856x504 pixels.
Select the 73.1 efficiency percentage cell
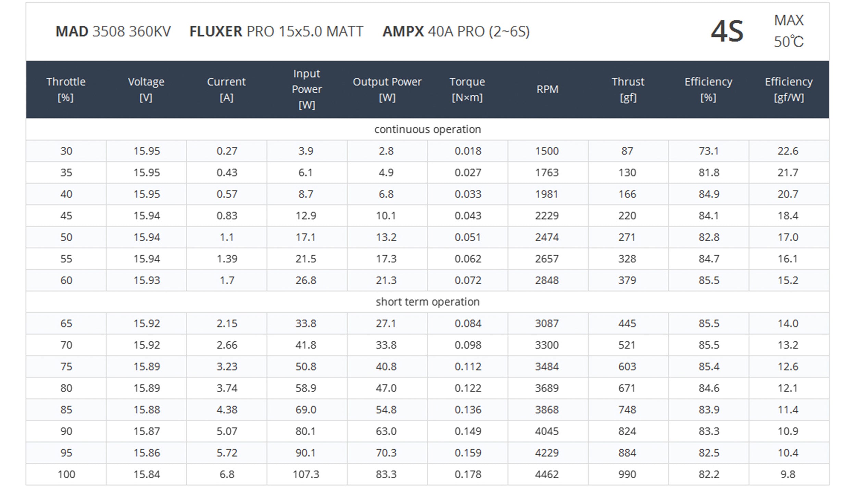[x=708, y=151]
